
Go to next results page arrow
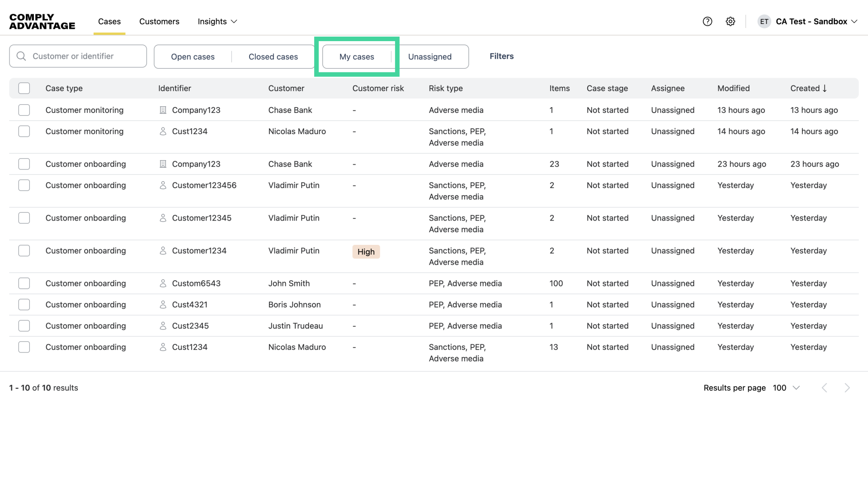[x=847, y=388]
